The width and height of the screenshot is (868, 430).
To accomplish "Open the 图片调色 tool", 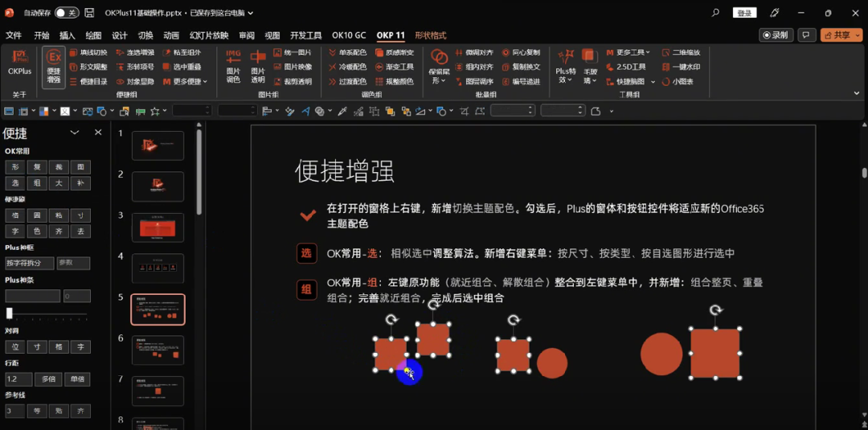I will [x=233, y=66].
